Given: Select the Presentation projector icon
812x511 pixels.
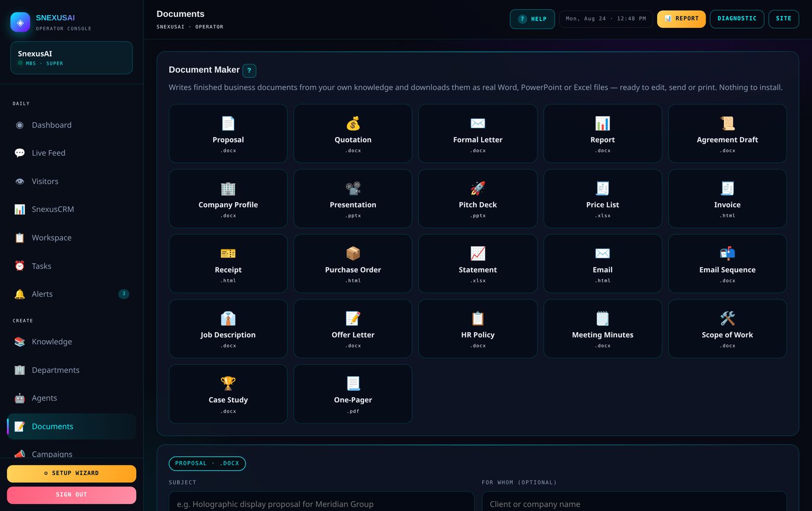Looking at the screenshot, I should pos(353,189).
